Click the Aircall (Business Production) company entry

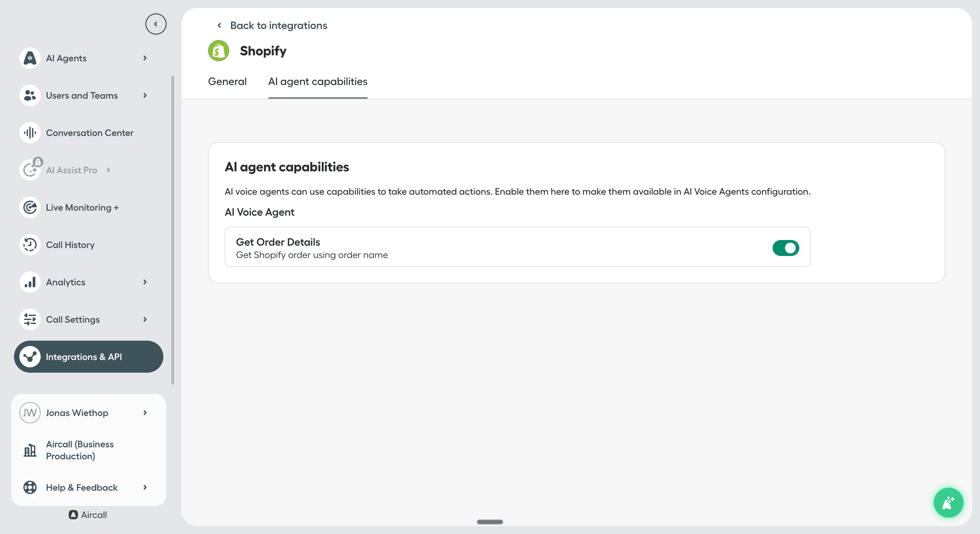point(80,450)
